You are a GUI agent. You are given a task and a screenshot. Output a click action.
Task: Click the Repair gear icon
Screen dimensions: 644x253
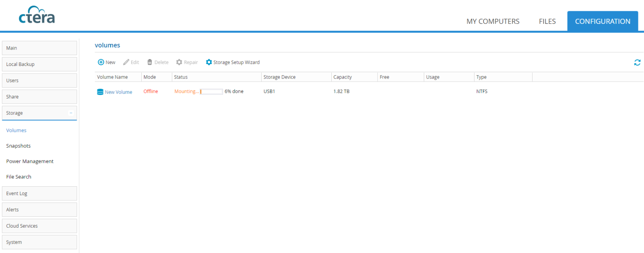point(179,62)
